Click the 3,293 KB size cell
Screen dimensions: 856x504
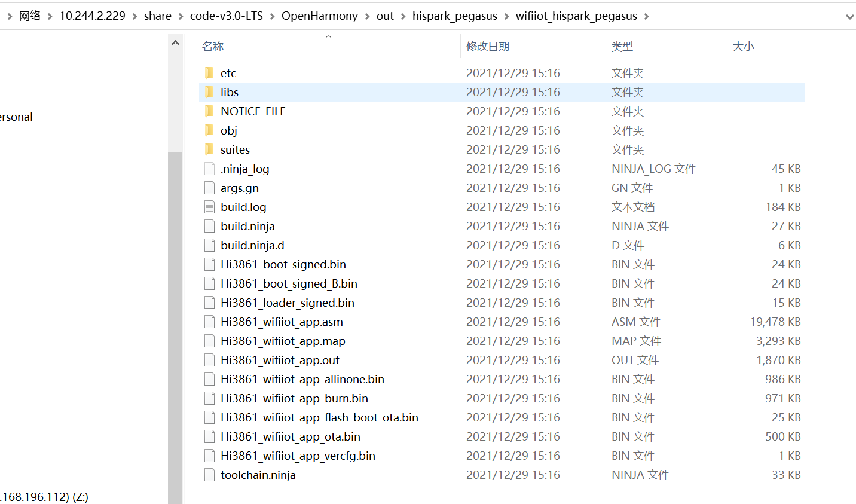click(x=778, y=341)
